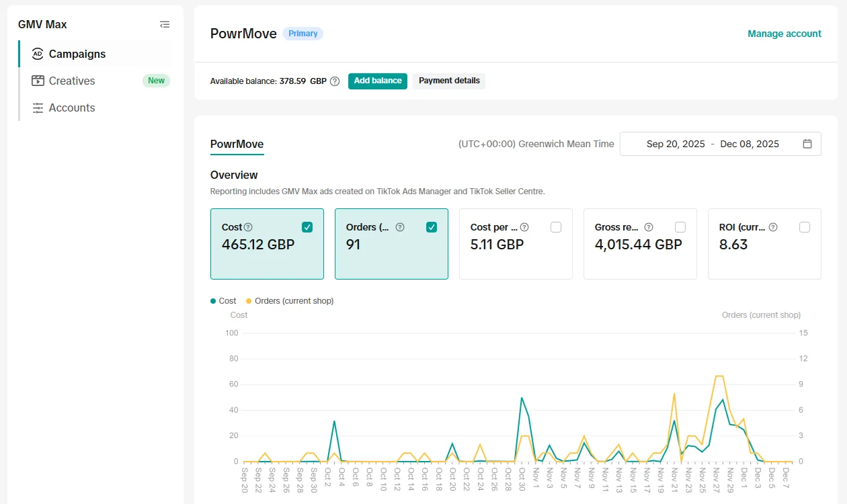Check the ROI metric checkbox

(805, 227)
